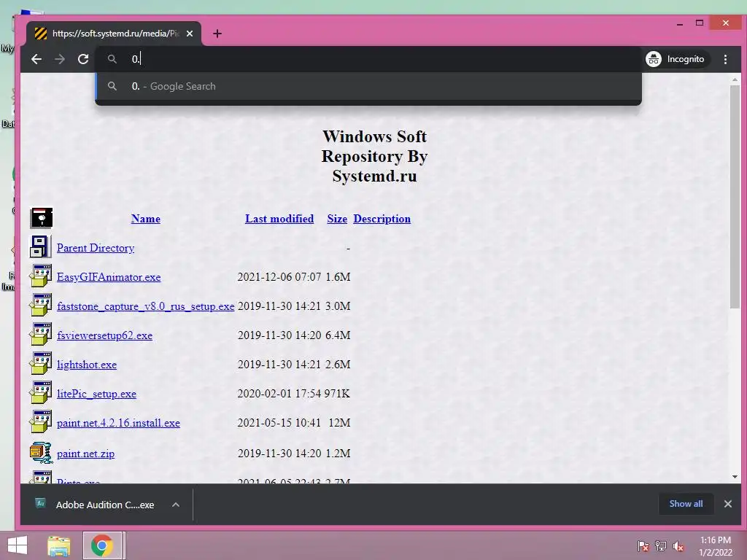Click the 971K size of litePic_setup.exe
The width and height of the screenshot is (747, 560).
click(x=337, y=394)
